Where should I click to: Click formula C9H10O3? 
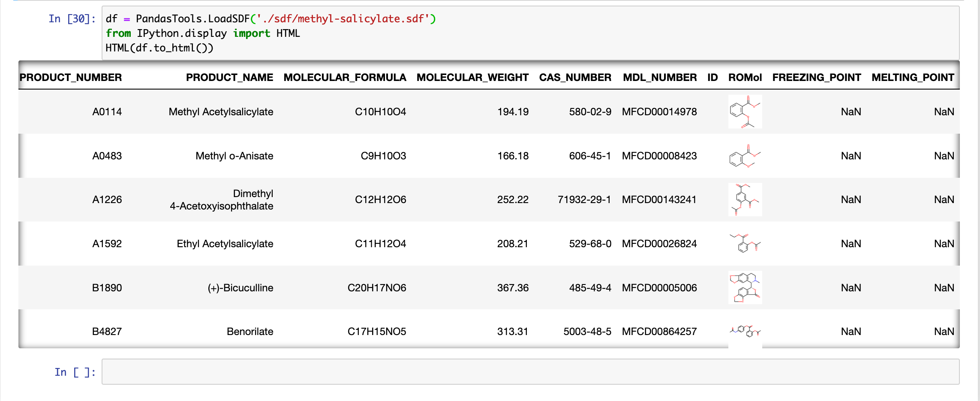pyautogui.click(x=383, y=156)
